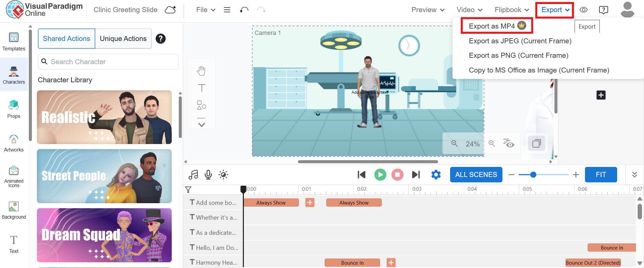
Task: Click the canvas horizontal scrollbar
Action: tap(368, 162)
